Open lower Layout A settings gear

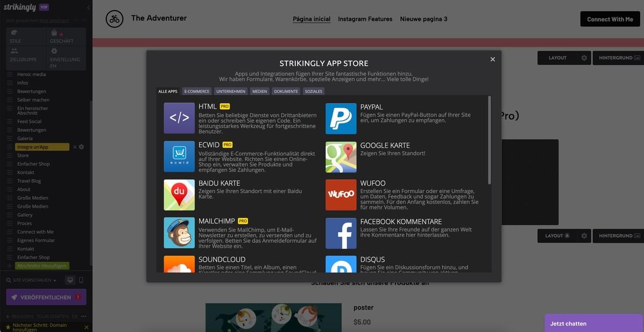(x=584, y=236)
